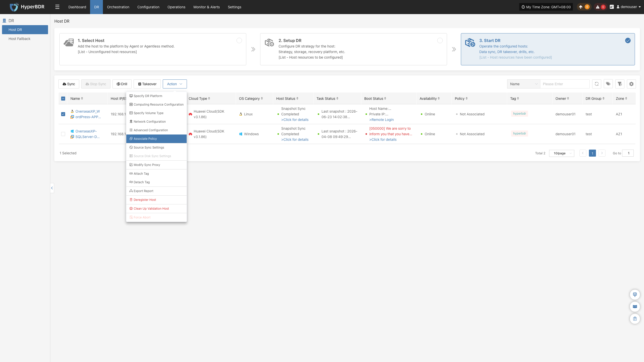The height and width of the screenshot is (362, 644).
Task: Choose Attach Tag menu item
Action: [156, 174]
